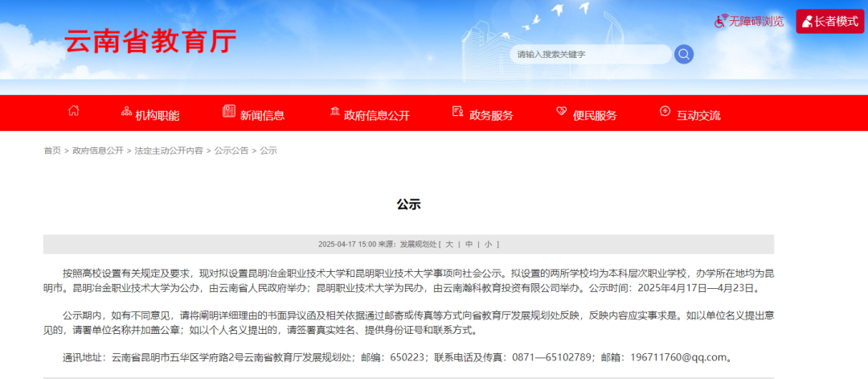Set font size to 中
Image resolution: width=868 pixels, height=379 pixels.
pyautogui.click(x=469, y=245)
